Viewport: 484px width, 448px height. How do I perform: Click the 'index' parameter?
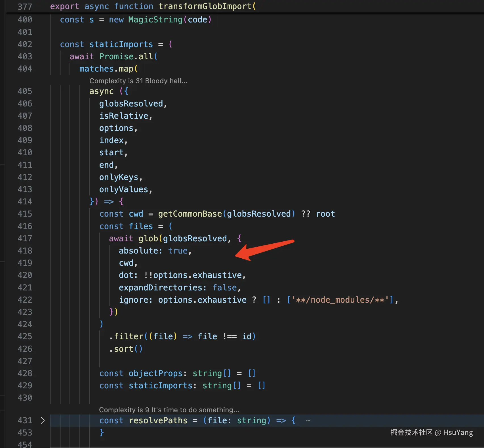[111, 140]
